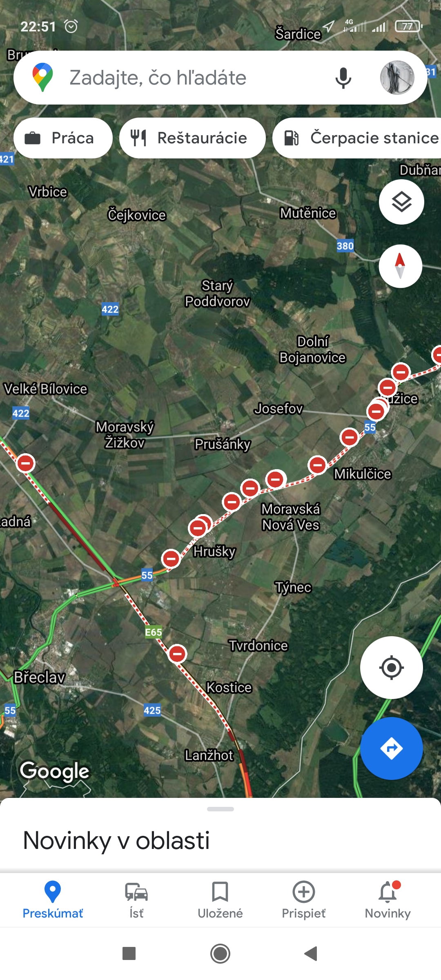Image resolution: width=441 pixels, height=980 pixels.
Task: Select the Reštaurácie category chip
Action: 192,138
